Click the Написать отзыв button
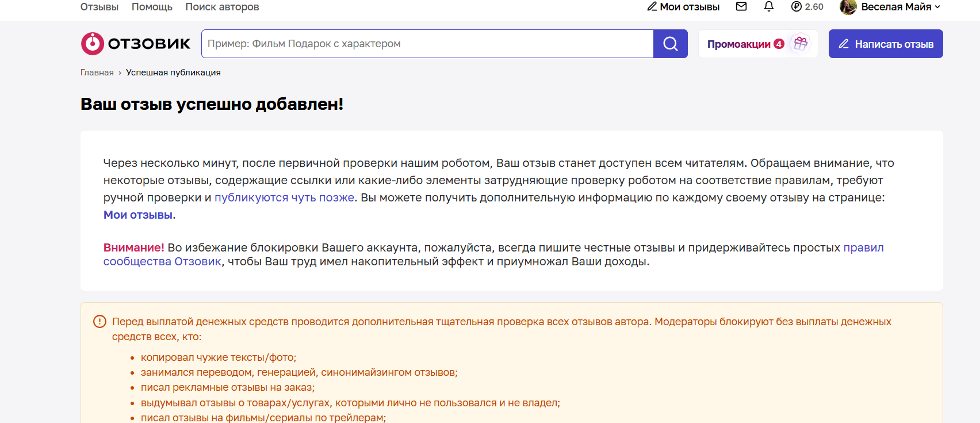 tap(886, 44)
